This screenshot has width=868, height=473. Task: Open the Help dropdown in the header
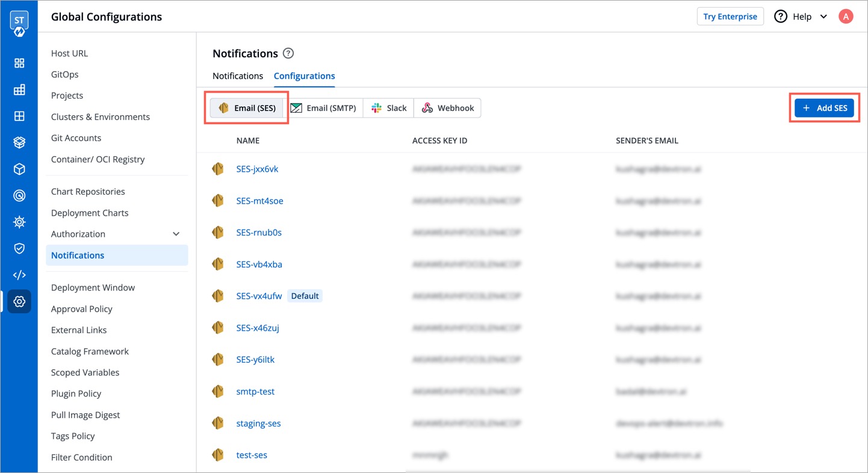click(801, 16)
